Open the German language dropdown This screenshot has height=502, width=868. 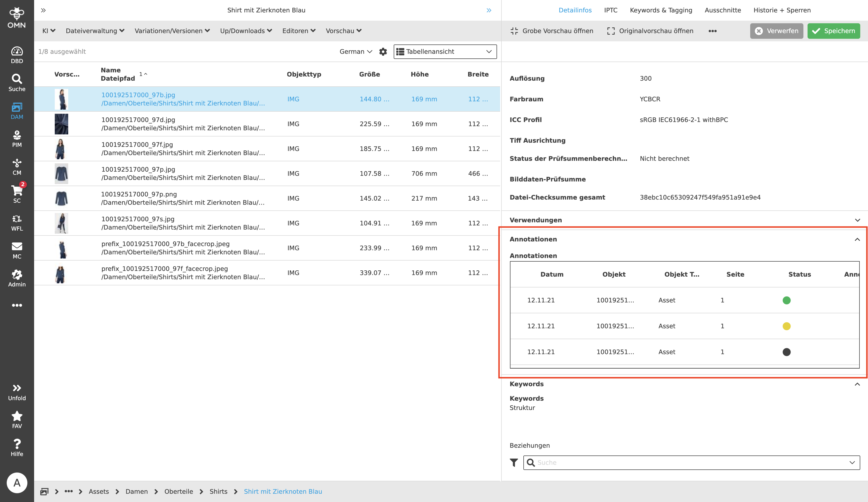(x=355, y=52)
